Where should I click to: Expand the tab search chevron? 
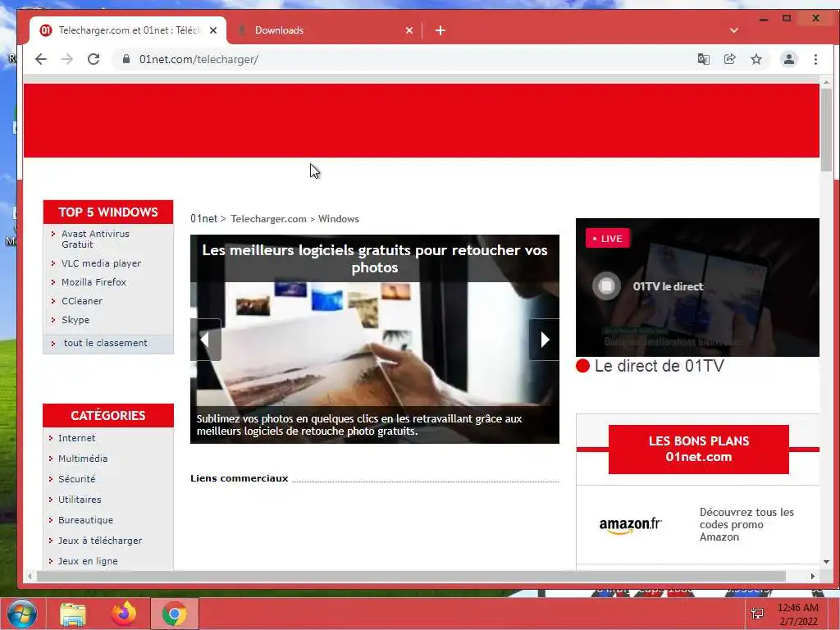point(734,30)
